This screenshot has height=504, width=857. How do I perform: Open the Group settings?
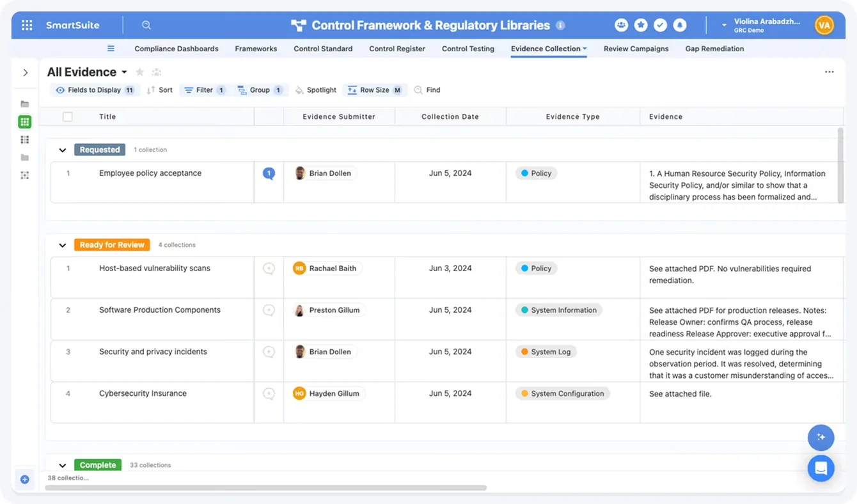[x=260, y=90]
